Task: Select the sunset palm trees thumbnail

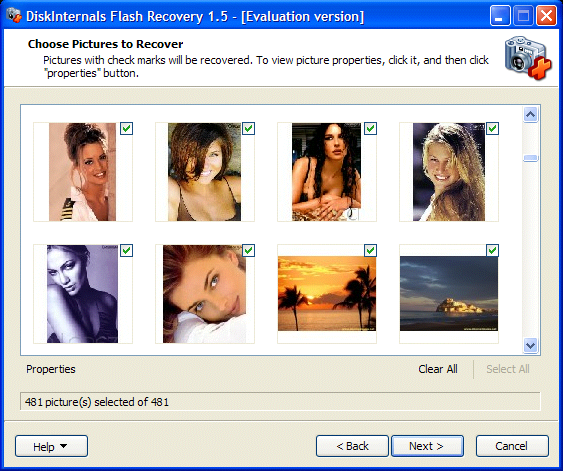Action: pos(327,294)
